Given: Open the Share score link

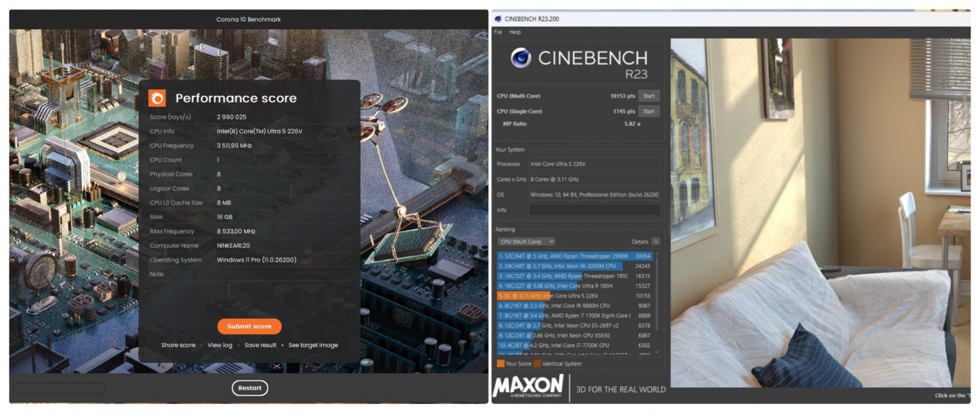Looking at the screenshot, I should pos(178,345).
